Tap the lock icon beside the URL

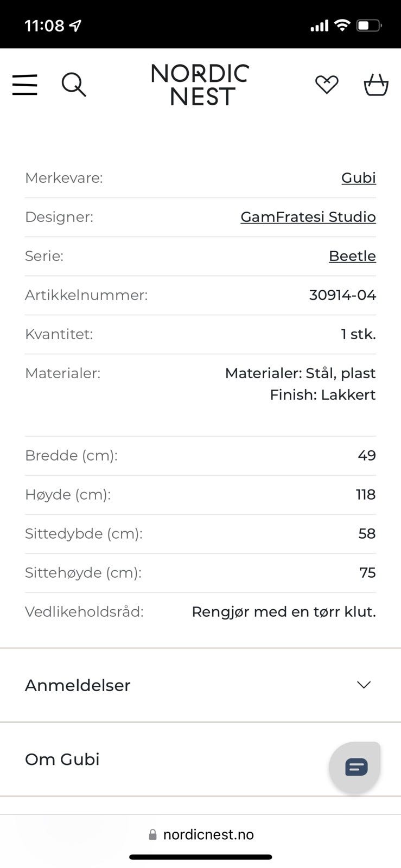tap(153, 834)
